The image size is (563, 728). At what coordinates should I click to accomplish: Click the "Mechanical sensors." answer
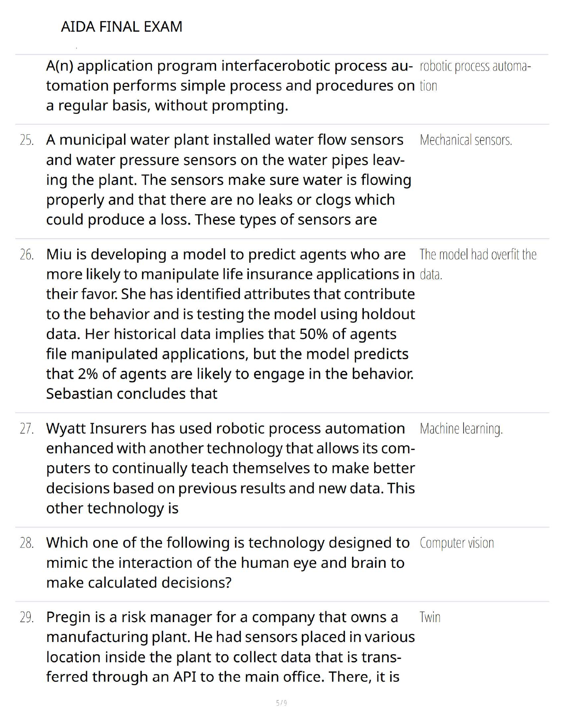tap(466, 140)
